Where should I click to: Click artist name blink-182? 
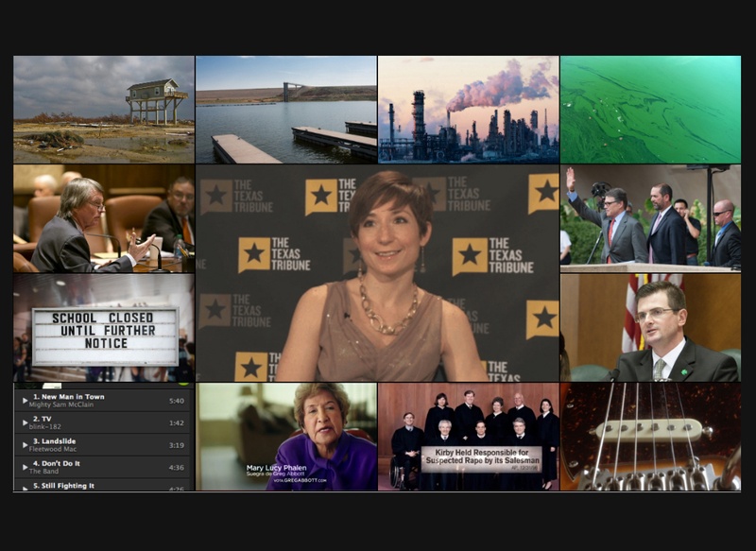[x=44, y=426]
